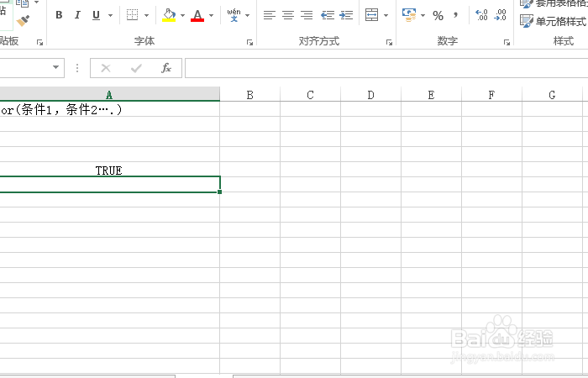Open clipboard dialog launcher

(39, 43)
